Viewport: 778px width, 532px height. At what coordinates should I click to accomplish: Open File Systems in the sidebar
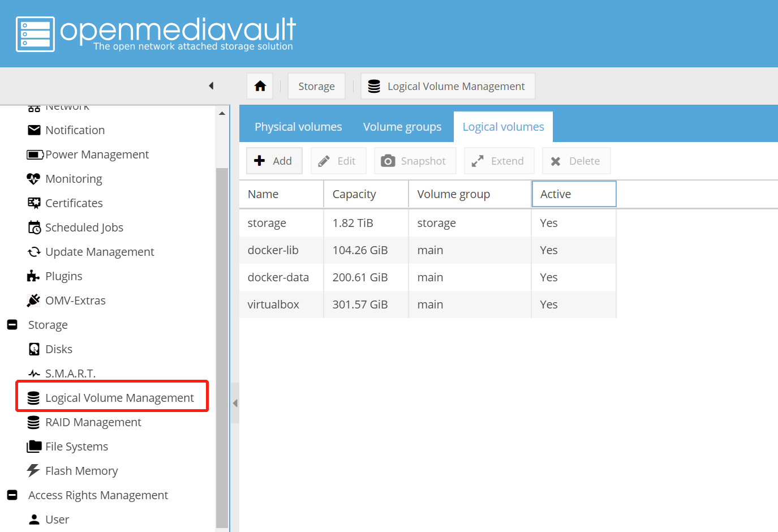point(76,447)
